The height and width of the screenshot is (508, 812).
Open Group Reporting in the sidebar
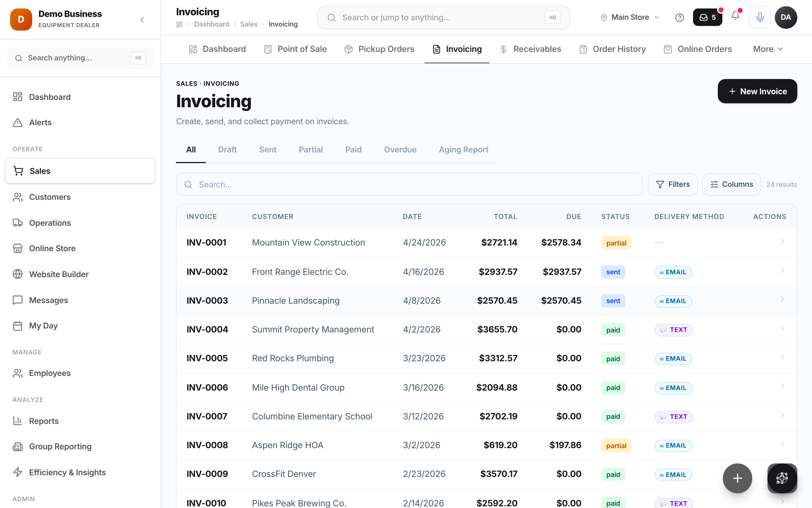point(80,446)
